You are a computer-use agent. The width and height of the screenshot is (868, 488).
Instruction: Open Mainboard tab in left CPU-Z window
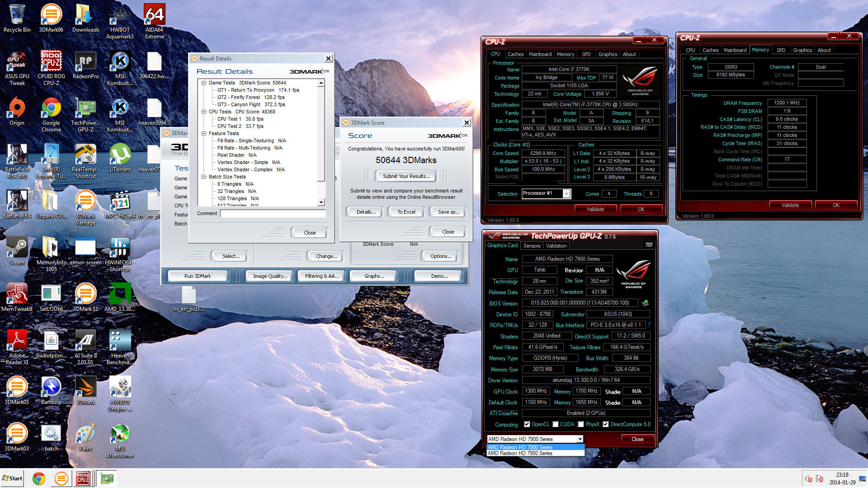[540, 54]
